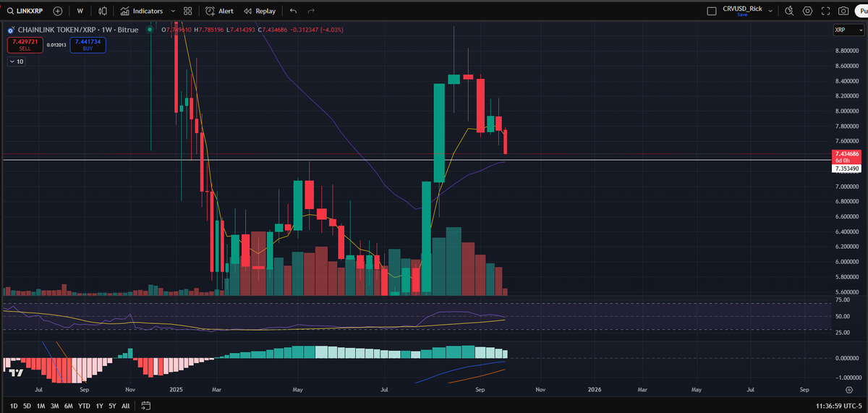Select the 1M date range

41,406
